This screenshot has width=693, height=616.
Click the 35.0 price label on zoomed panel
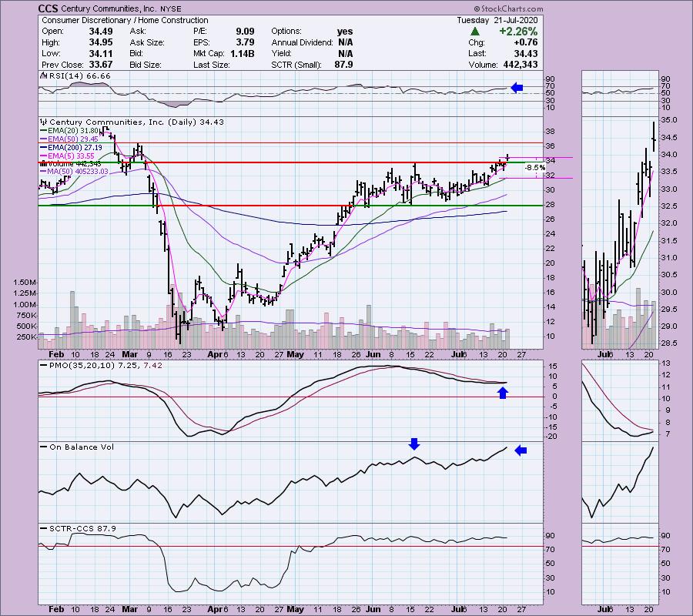pyautogui.click(x=668, y=120)
